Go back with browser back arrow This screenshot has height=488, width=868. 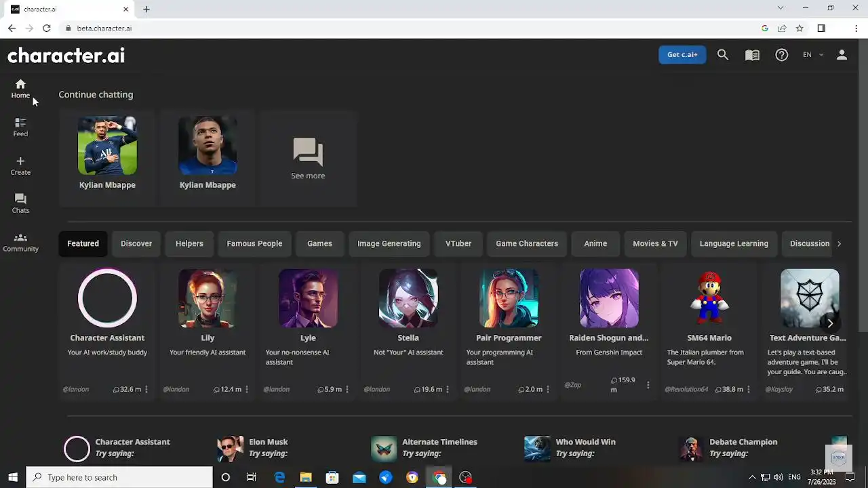12,28
